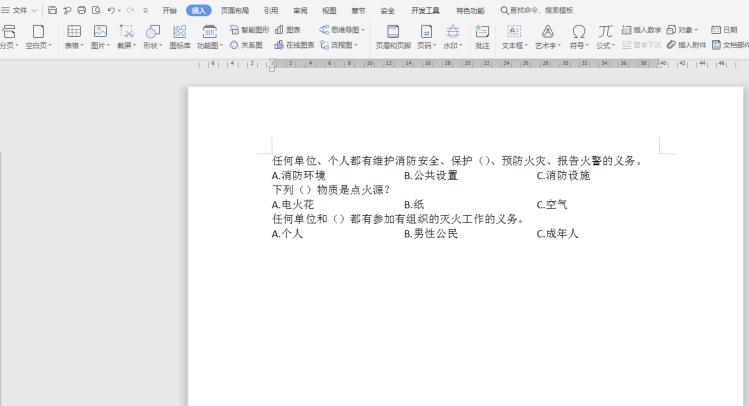Viewport: 749px width, 406px height.
Task: Switch to the 页面布局 tab
Action: 234,10
